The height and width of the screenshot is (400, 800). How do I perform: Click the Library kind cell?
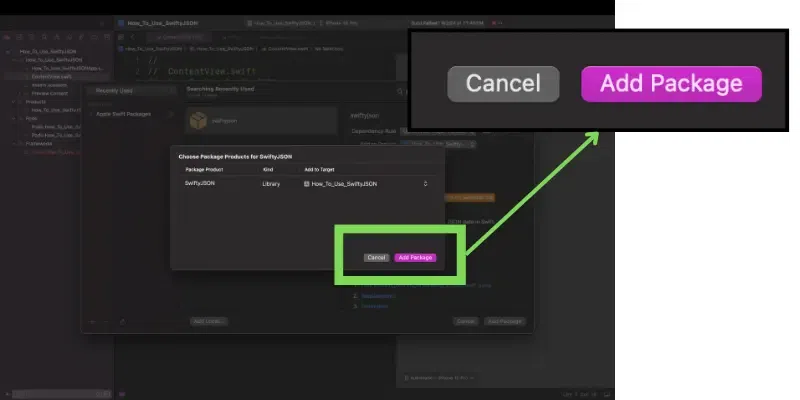pyautogui.click(x=271, y=184)
